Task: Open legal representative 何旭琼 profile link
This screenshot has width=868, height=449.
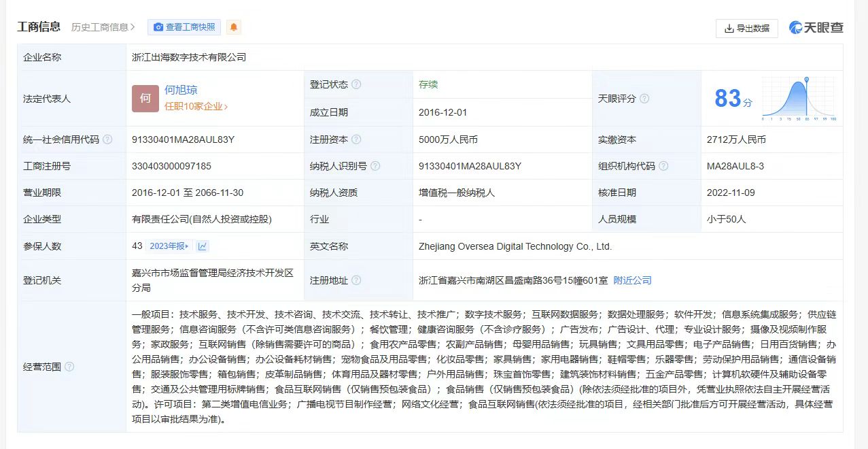Action: point(181,90)
